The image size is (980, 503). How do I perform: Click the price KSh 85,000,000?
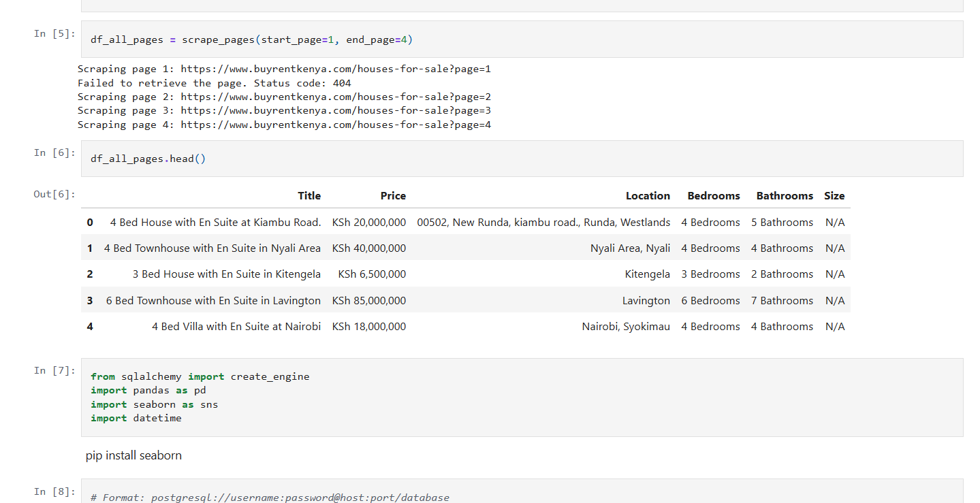(x=369, y=301)
